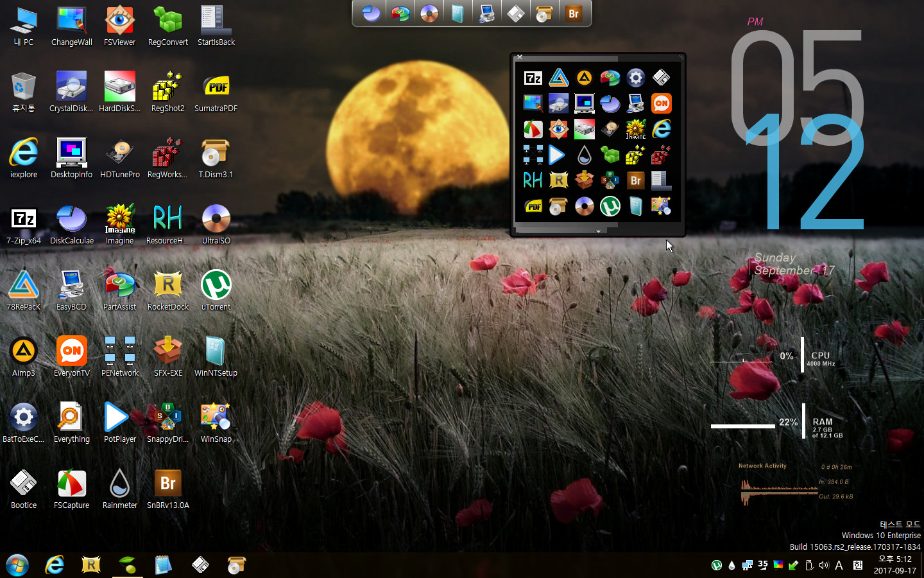
Task: Open the PotPlayer desktop shortcut
Action: click(120, 423)
